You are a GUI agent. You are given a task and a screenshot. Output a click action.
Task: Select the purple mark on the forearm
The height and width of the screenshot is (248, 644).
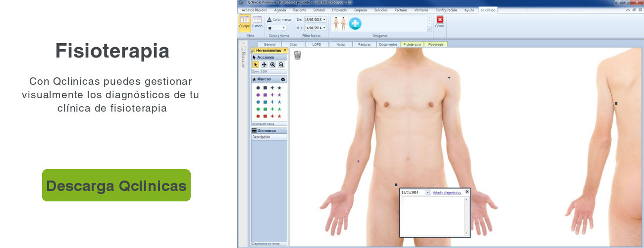358,161
